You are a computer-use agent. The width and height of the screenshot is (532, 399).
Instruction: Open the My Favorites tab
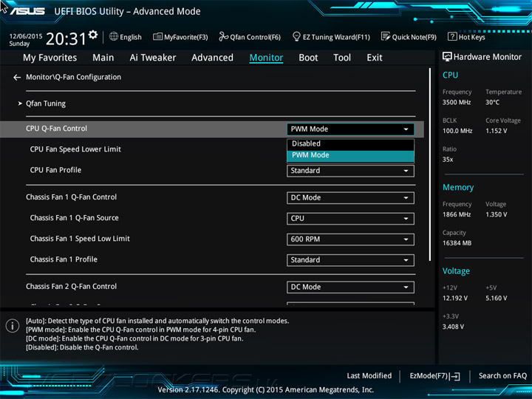click(x=50, y=58)
